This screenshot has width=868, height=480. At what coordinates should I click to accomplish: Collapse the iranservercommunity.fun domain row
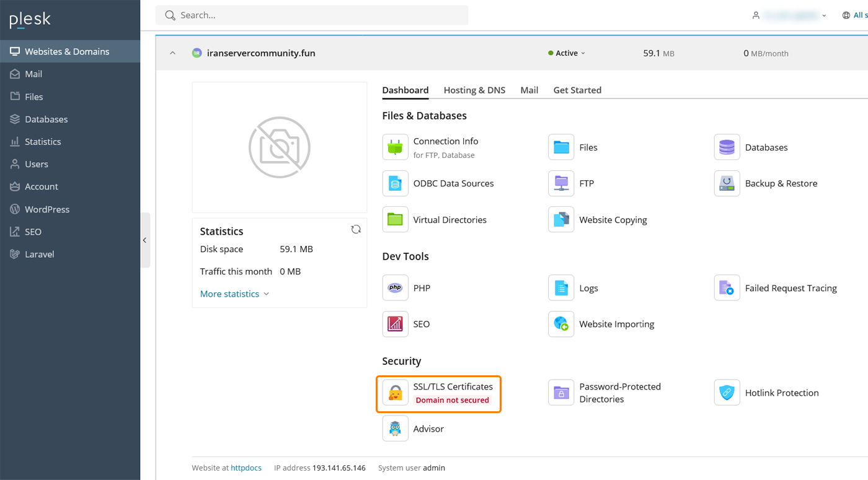172,53
